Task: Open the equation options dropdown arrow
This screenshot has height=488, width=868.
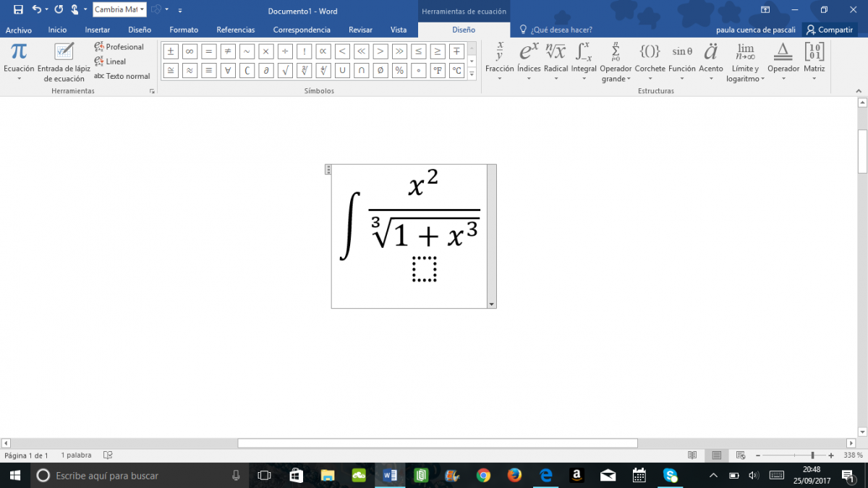Action: pyautogui.click(x=492, y=304)
